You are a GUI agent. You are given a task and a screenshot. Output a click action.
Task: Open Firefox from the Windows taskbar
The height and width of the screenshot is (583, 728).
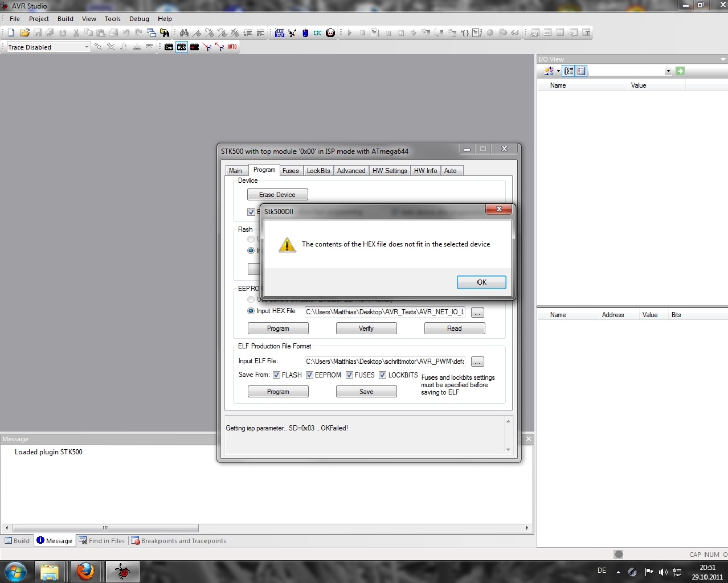[85, 571]
